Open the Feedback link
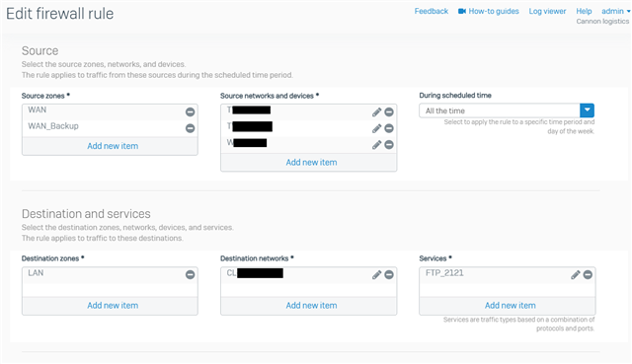Image resolution: width=632 pixels, height=364 pixels. pos(432,11)
